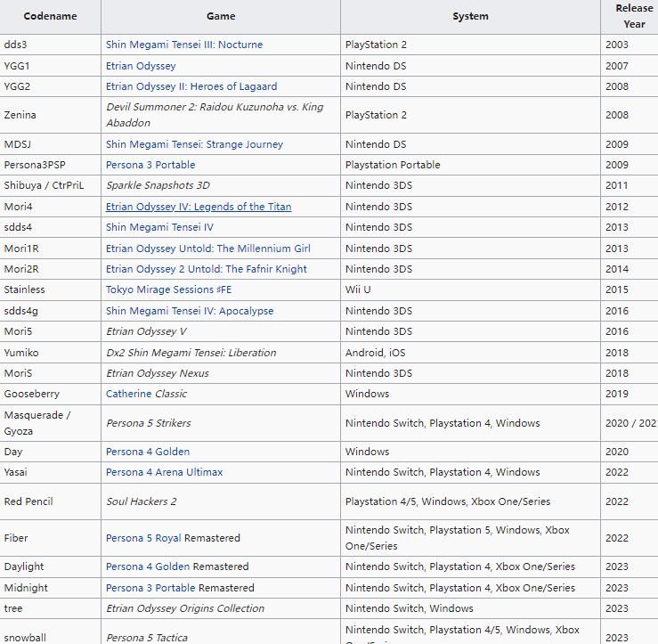The height and width of the screenshot is (644, 658).
Task: Open Shin Megami Tensei IV: Apocalypse link
Action: [190, 311]
